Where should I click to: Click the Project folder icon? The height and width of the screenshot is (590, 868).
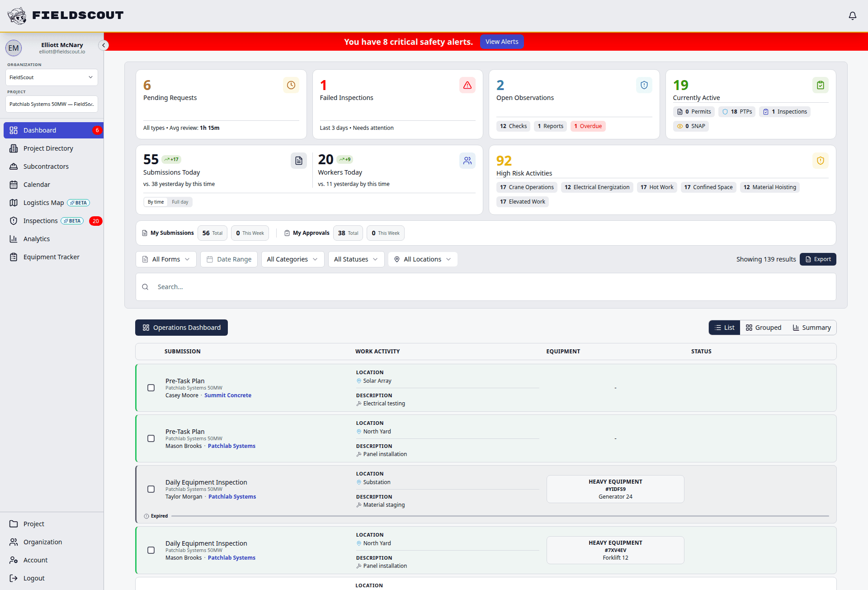pos(14,524)
